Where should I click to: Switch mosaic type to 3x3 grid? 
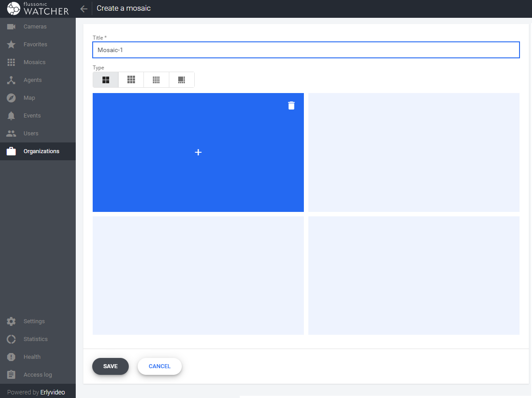click(131, 80)
